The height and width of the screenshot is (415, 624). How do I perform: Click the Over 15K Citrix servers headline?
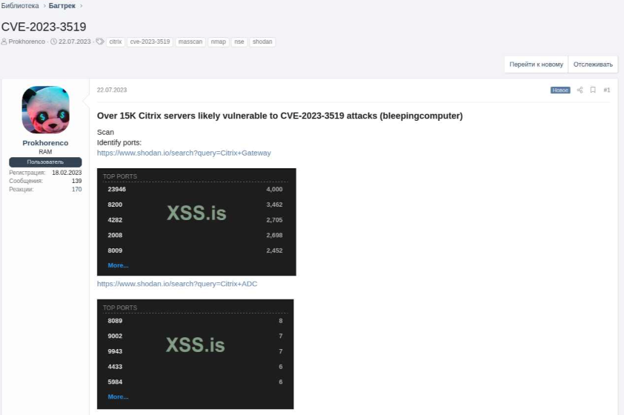(x=280, y=116)
